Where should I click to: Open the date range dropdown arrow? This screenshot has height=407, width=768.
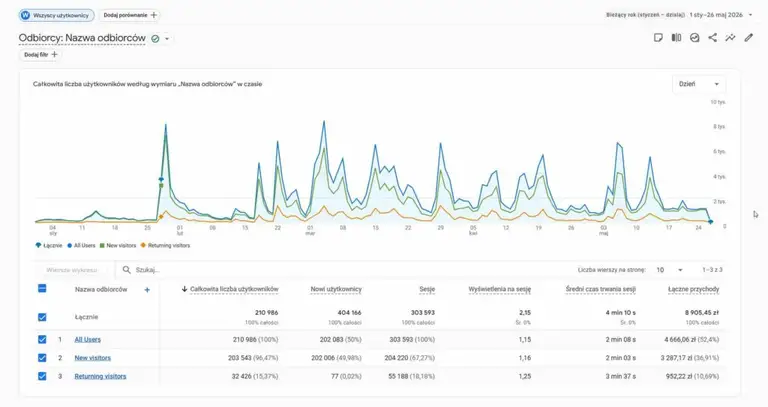tap(750, 15)
